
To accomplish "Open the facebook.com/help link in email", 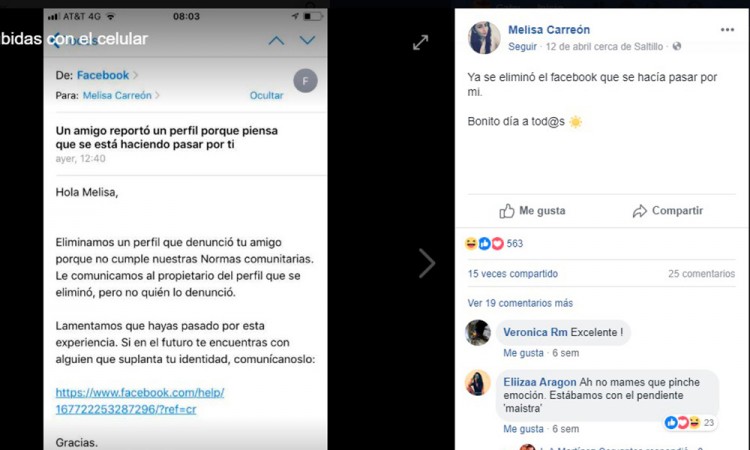I will 140,401.
